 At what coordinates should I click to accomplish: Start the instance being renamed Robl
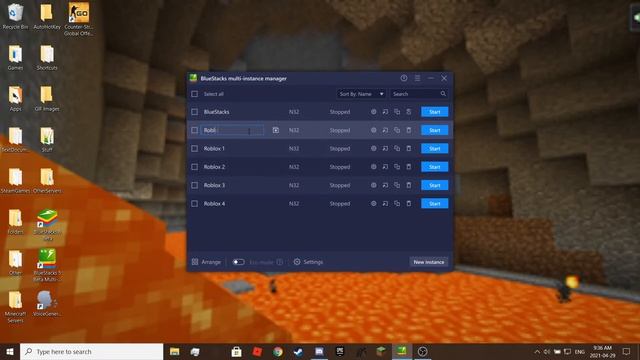434,130
